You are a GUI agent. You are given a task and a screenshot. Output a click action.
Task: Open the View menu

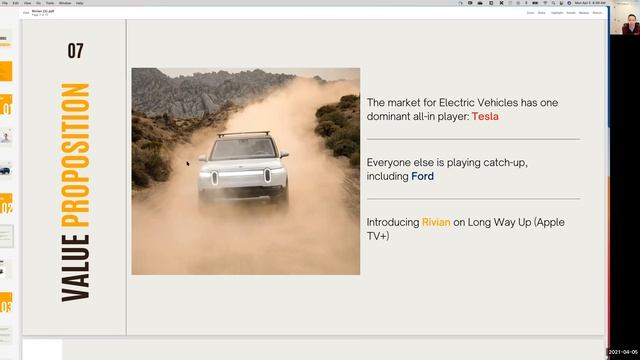(27, 3)
